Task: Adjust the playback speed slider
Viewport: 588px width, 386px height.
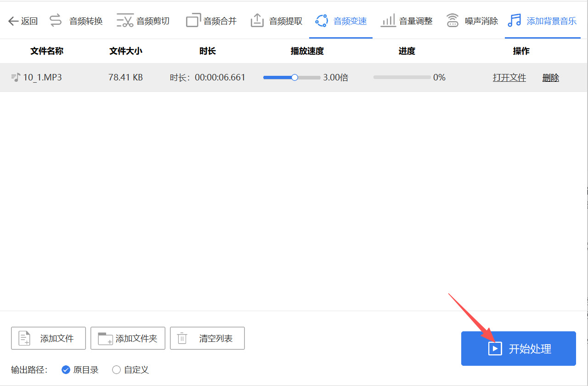Action: (294, 77)
